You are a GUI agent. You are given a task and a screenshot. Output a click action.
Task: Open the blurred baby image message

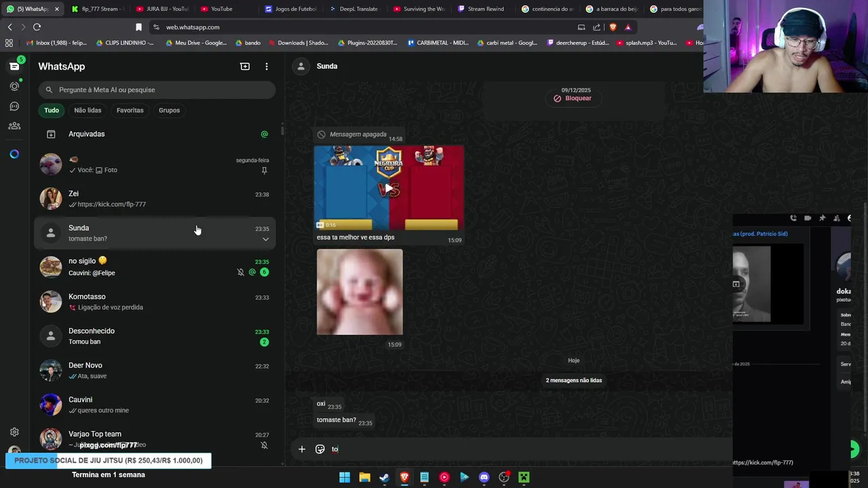(x=359, y=292)
